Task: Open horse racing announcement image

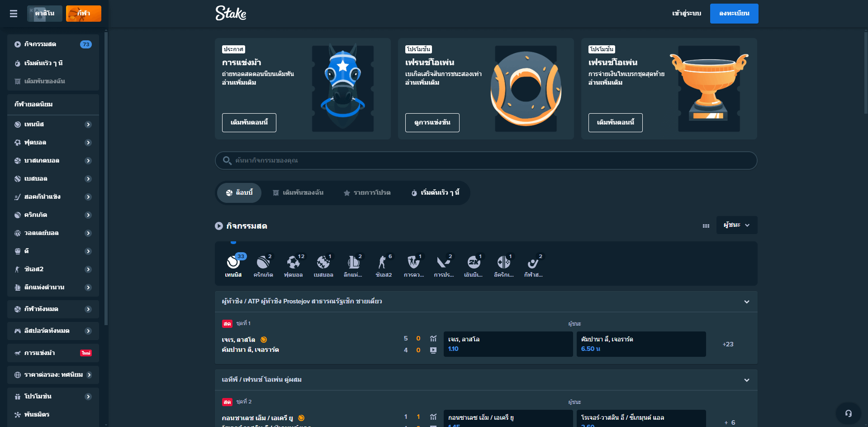Action: (x=343, y=89)
